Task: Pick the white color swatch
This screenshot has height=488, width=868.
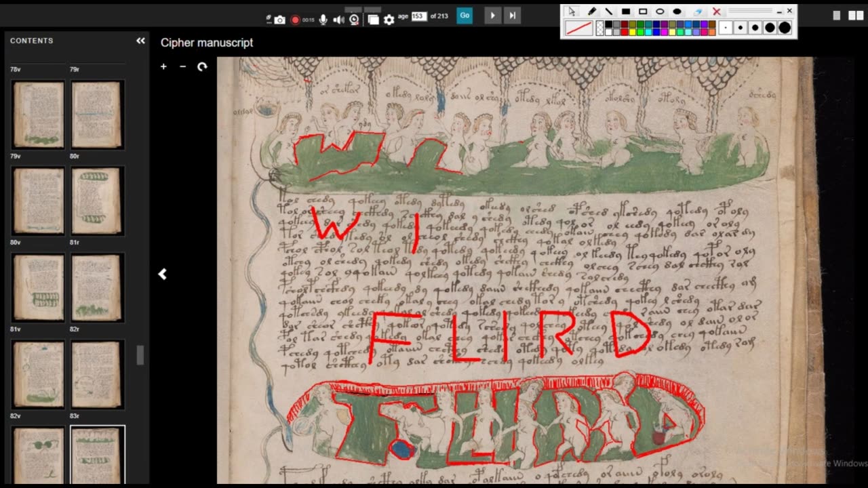Action: pos(608,32)
